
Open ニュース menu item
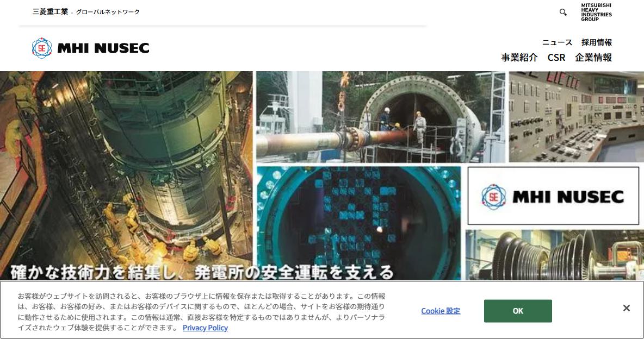[x=557, y=42]
